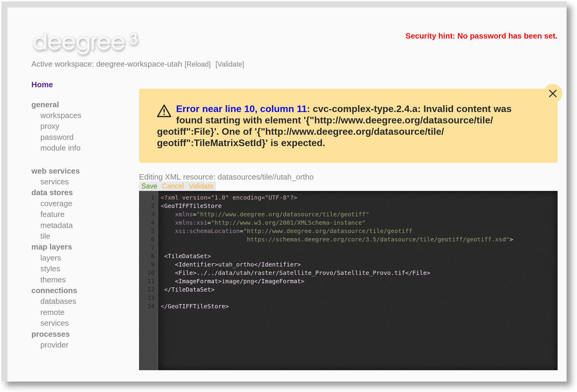Open the feature data stores page
This screenshot has height=392, width=577.
[52, 214]
